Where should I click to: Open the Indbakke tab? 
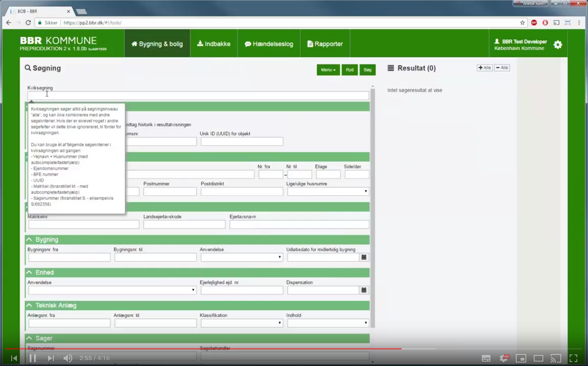pos(213,44)
